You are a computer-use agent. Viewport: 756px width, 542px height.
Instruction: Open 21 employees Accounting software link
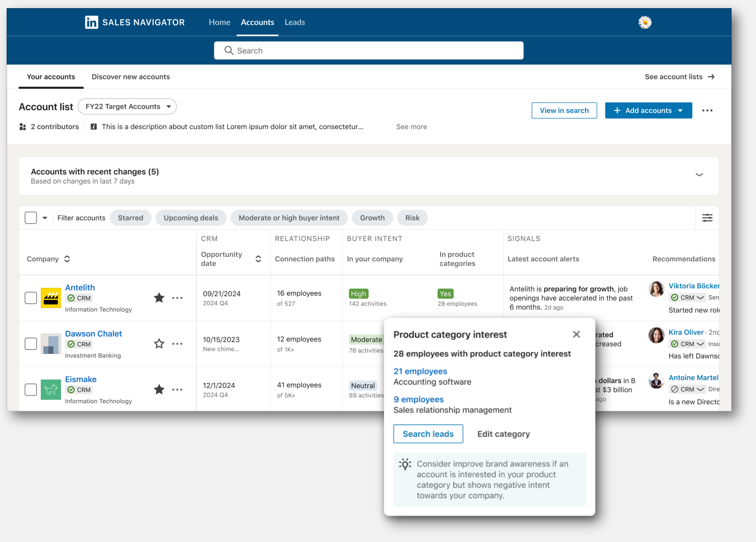[420, 371]
